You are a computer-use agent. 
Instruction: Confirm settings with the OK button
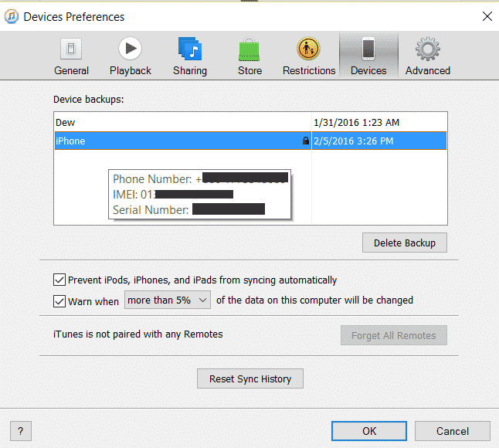click(x=369, y=431)
